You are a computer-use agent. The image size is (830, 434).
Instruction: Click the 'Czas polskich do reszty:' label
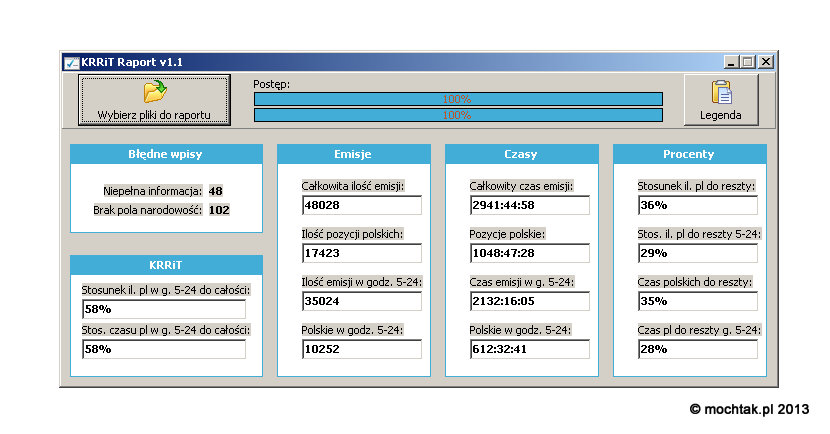(694, 282)
